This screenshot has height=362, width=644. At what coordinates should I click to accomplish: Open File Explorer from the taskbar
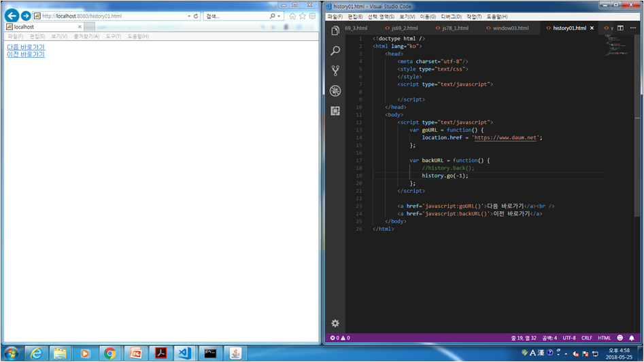(60, 353)
